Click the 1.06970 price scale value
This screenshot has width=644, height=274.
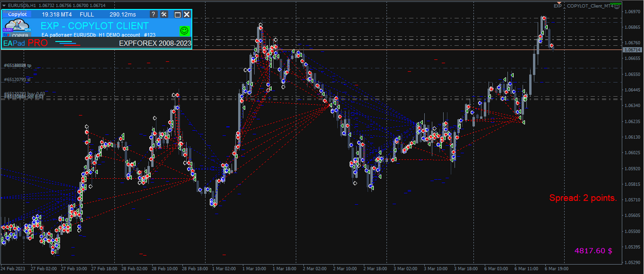tap(633, 11)
